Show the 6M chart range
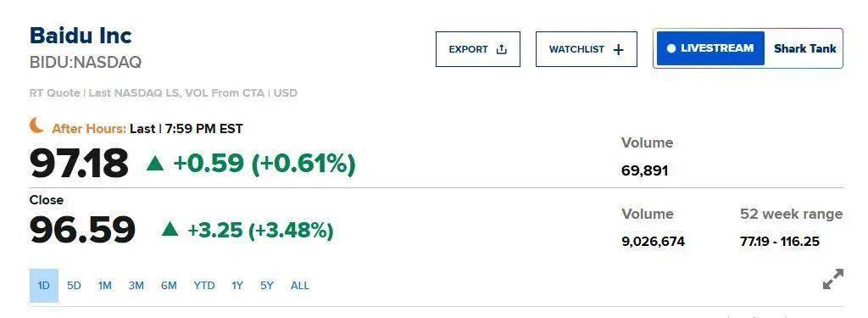 [x=169, y=286]
